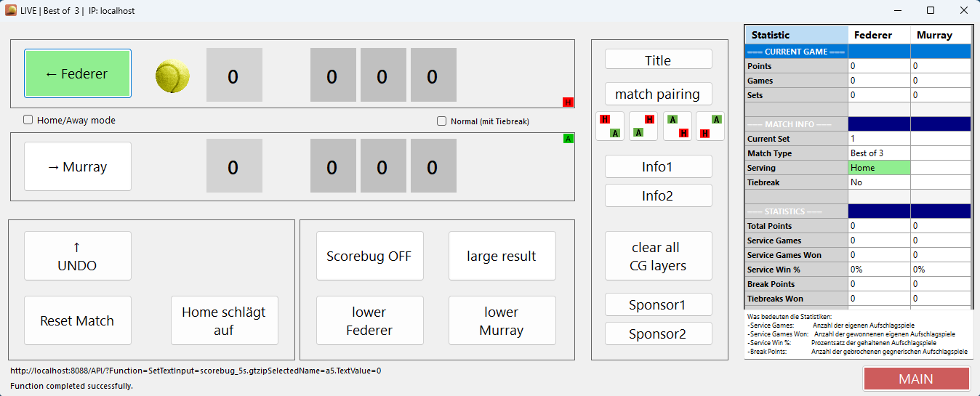Viewport: 980px width, 396px height.
Task: Show the match pairing graphic
Action: 658,94
